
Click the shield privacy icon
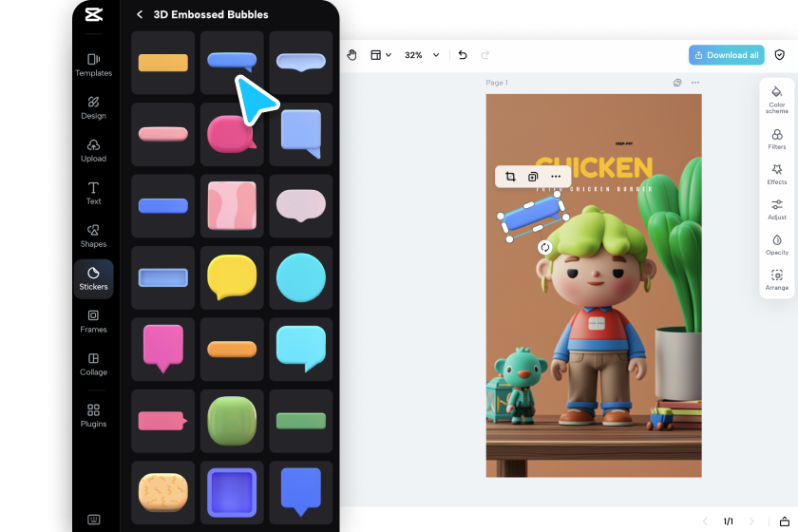tap(780, 55)
